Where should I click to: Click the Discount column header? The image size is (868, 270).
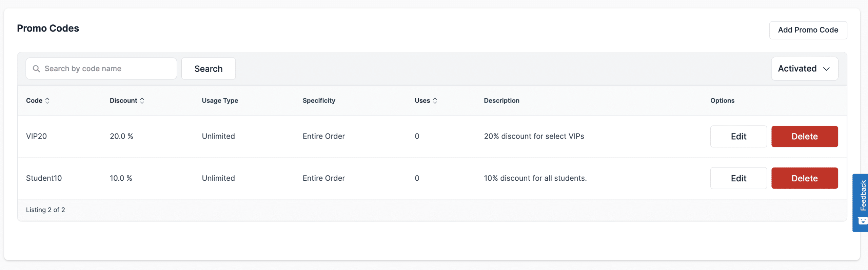123,101
